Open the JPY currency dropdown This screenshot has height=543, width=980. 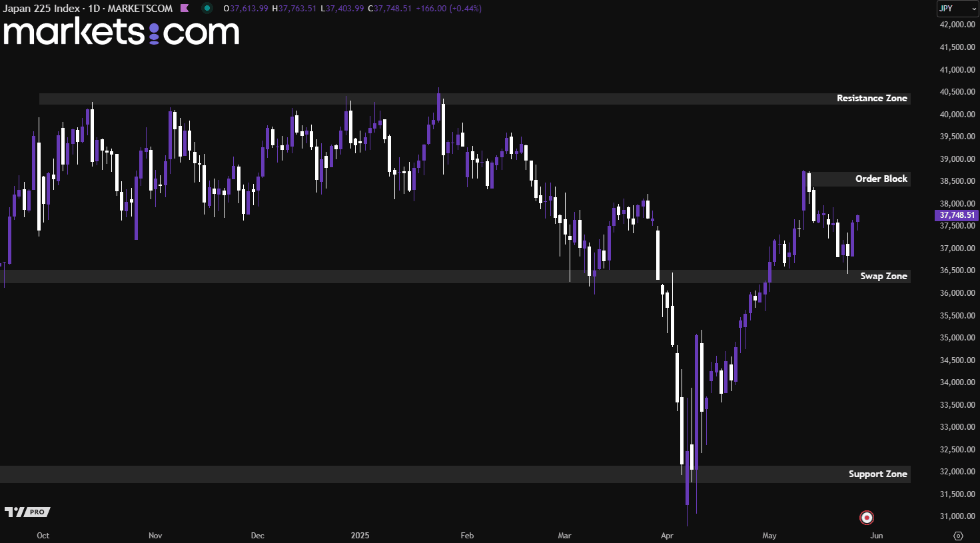[x=953, y=9]
